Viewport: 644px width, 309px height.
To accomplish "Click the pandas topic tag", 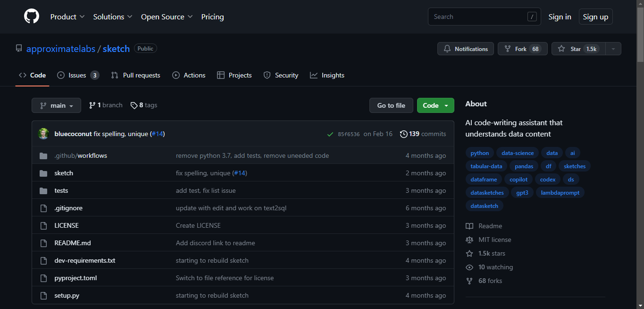I will [x=524, y=166].
